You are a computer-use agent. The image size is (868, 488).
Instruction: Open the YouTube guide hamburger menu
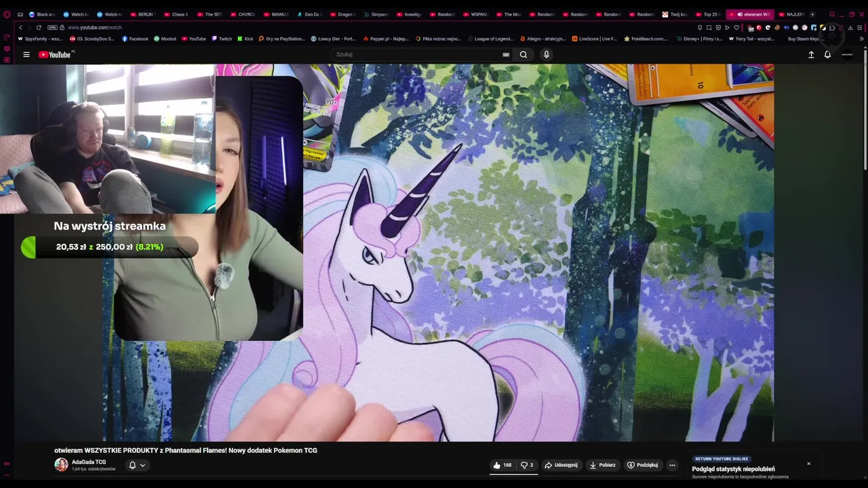coord(26,54)
